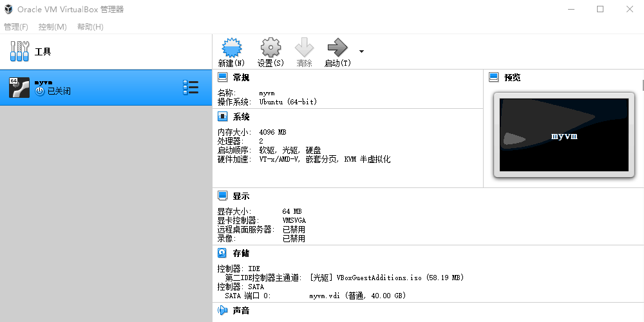Click the VMSVGA graphics controller value
644x322 pixels.
tap(294, 220)
